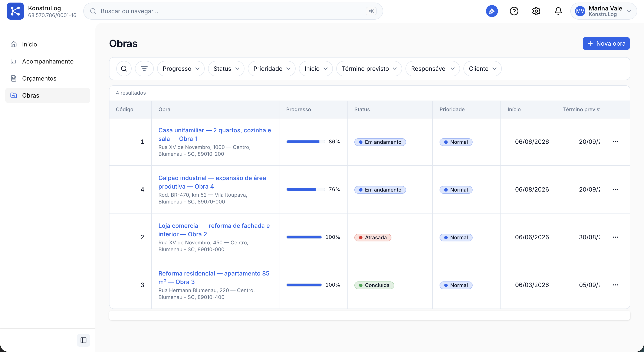Viewport: 644px width, 352px height.
Task: Expand the Status filter dropdown
Action: pyautogui.click(x=226, y=69)
